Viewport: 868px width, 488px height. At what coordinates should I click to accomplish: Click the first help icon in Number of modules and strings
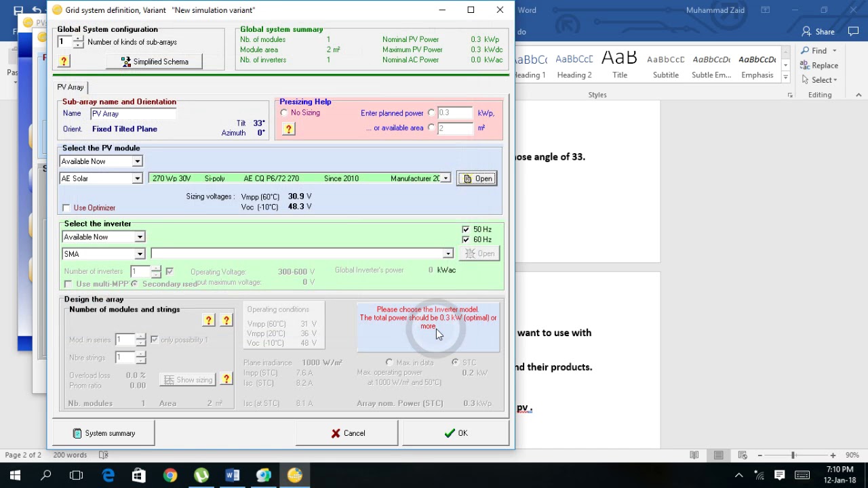click(209, 320)
